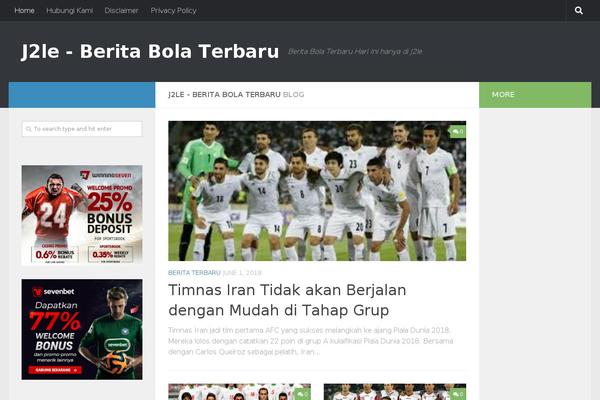The width and height of the screenshot is (600, 400).
Task: Open the featured Iran national team photo
Action: click(x=317, y=191)
